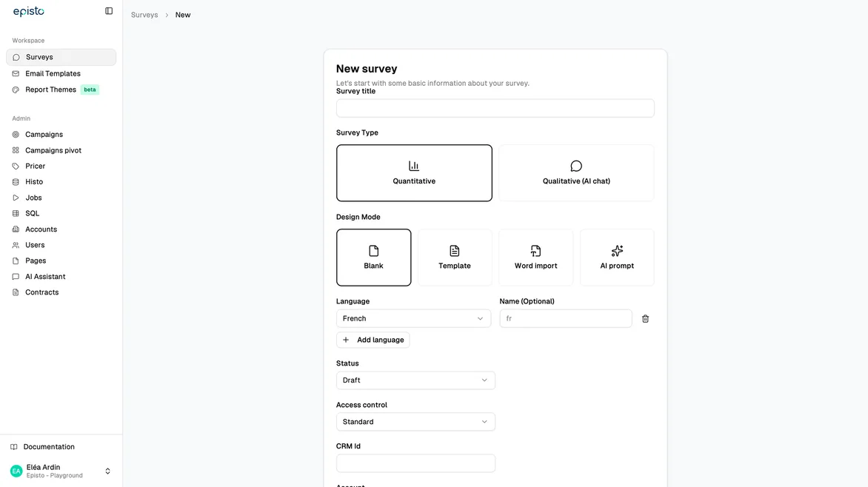
Task: Click the CRM Id input field
Action: 415,463
